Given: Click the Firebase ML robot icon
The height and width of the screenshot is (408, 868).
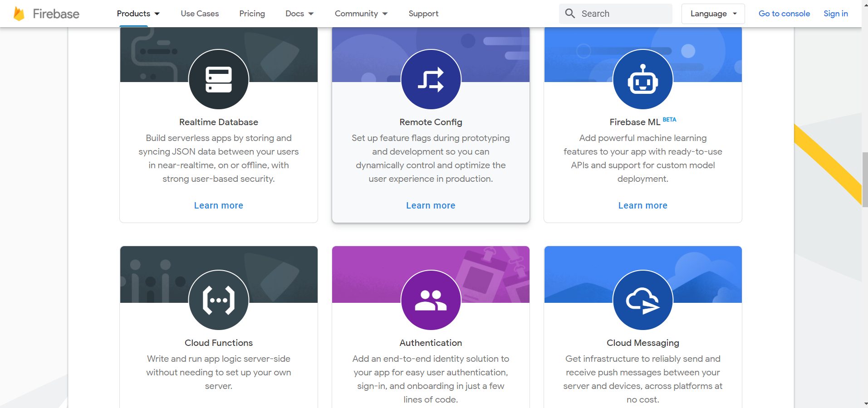Looking at the screenshot, I should tap(642, 79).
